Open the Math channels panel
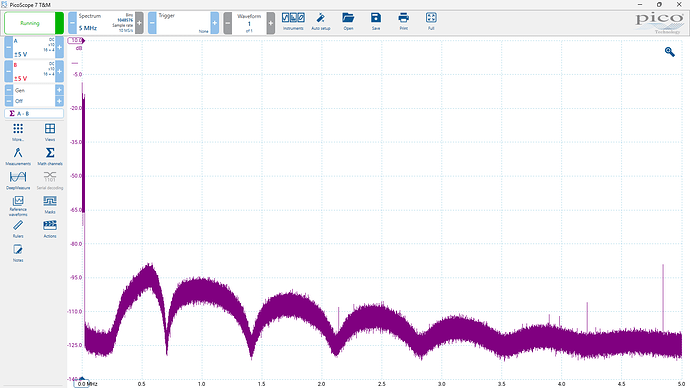Viewport: 690px width, 388px height. point(50,156)
